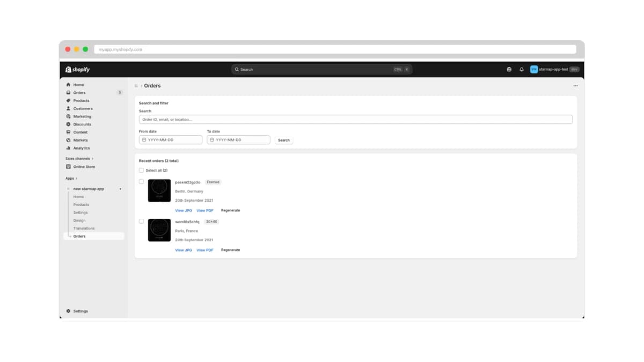Click order ID paaxm2zgp3o
This screenshot has width=644, height=362.
[188, 182]
